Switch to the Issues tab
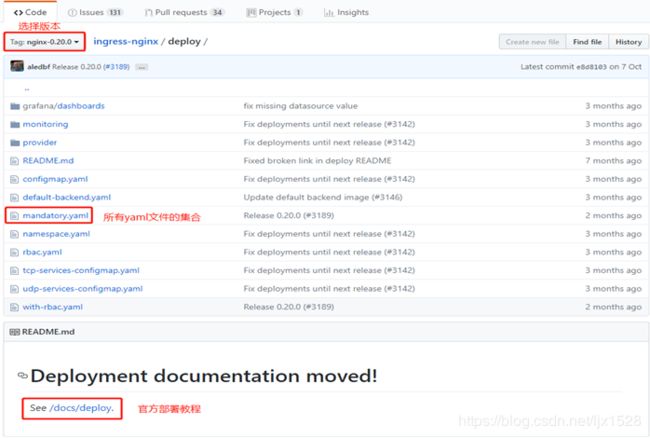 pyautogui.click(x=95, y=12)
